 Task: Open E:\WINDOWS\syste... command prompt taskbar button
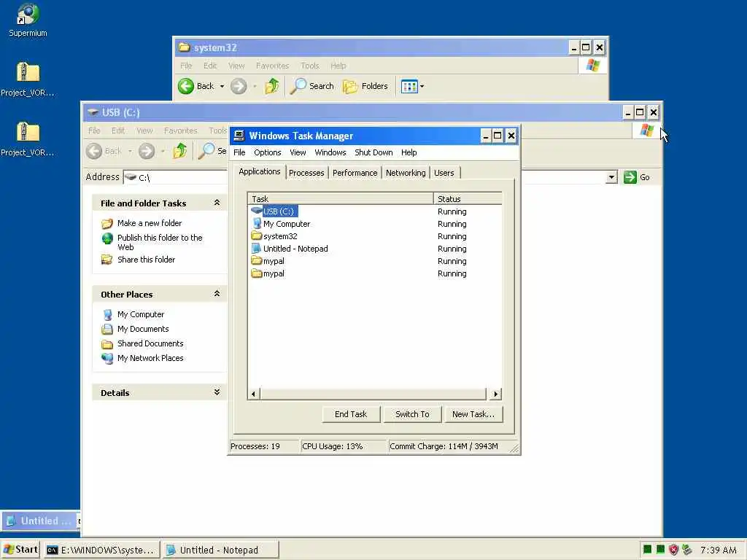pyautogui.click(x=101, y=550)
